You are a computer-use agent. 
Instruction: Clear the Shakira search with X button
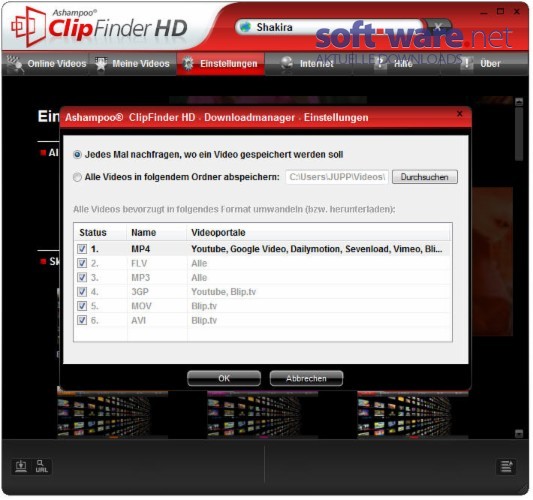pos(438,26)
